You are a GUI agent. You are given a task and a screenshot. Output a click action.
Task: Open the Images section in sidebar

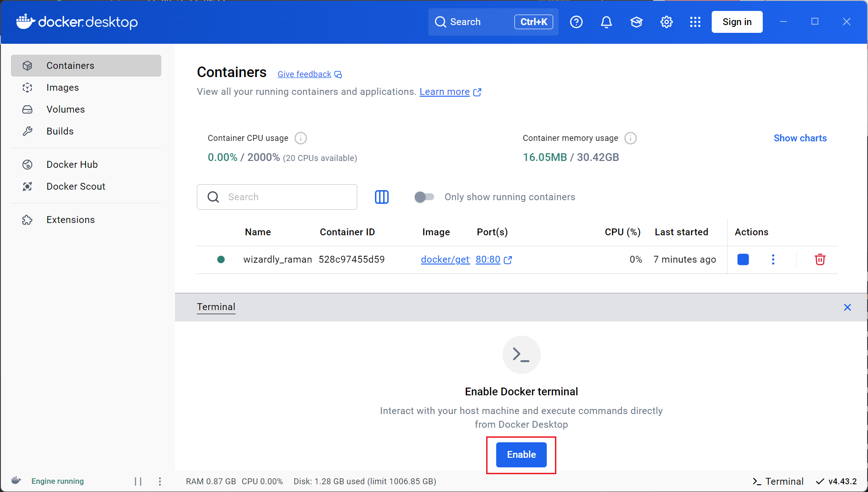click(x=62, y=88)
